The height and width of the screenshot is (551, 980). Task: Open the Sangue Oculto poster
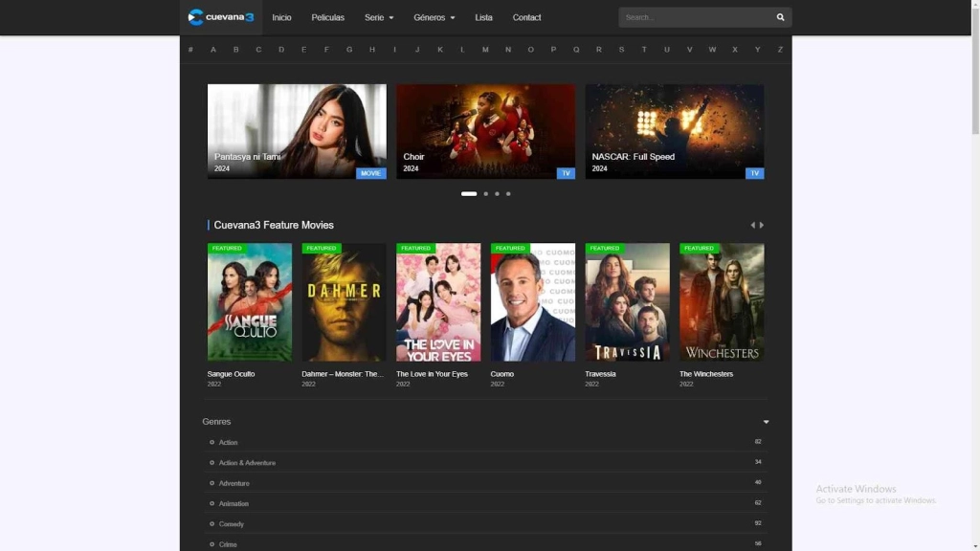pos(250,301)
